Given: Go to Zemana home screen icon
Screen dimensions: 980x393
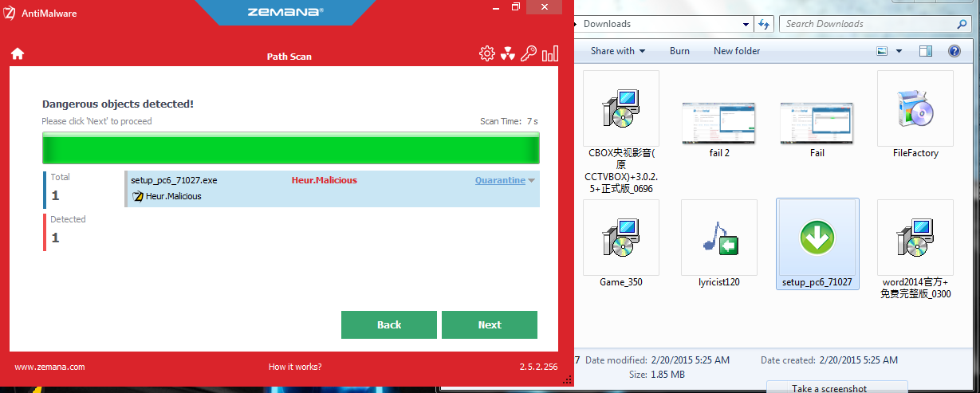Looking at the screenshot, I should pyautogui.click(x=18, y=54).
